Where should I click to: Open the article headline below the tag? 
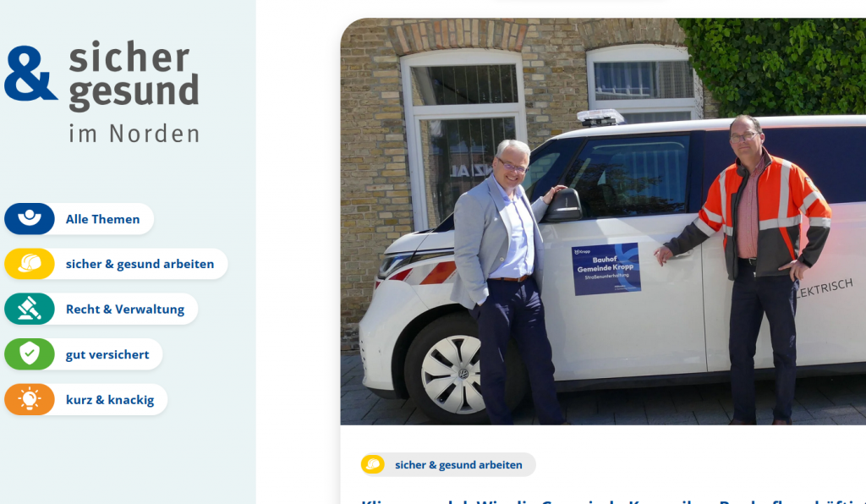[x=613, y=501]
